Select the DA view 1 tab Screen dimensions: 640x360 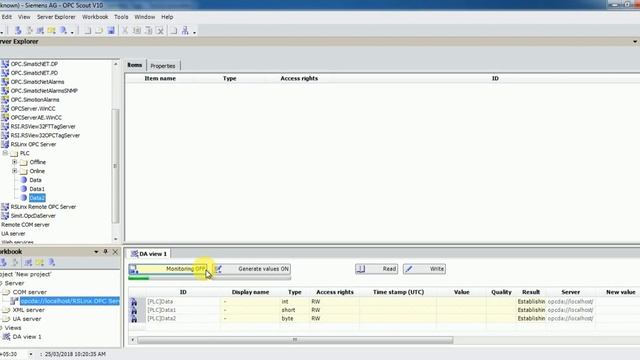(149, 254)
